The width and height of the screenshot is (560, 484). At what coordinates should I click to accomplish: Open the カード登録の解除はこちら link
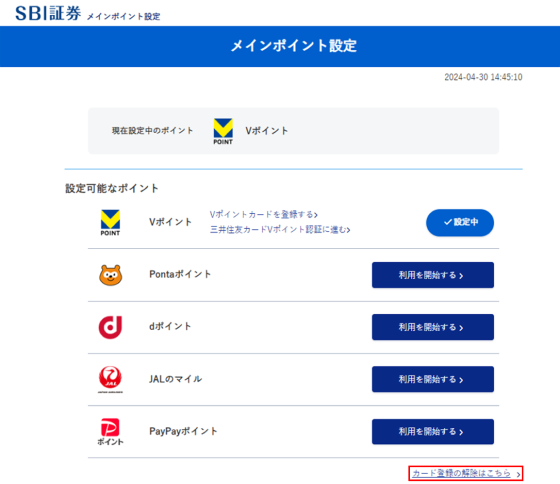point(466,473)
